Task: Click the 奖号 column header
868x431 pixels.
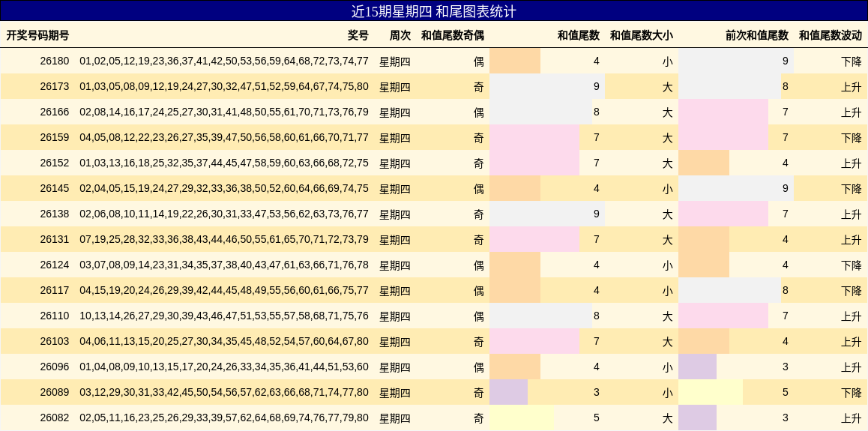Action: tap(358, 36)
